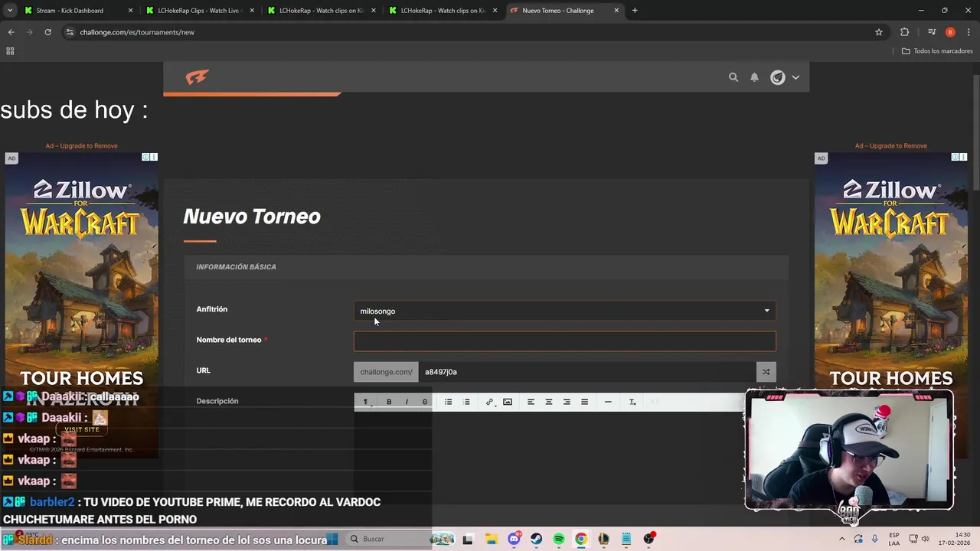
Task: Switch to Stream - Kick Dashboard tab
Action: click(77, 11)
